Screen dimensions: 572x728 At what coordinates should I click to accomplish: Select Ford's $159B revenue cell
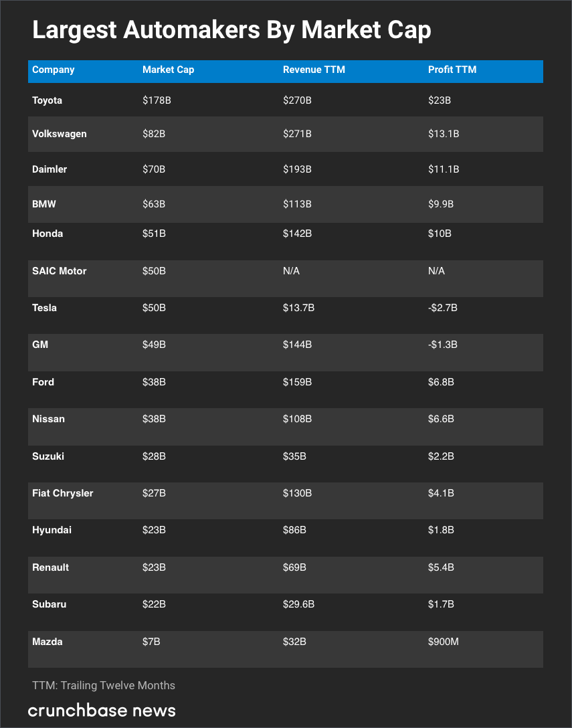(297, 382)
